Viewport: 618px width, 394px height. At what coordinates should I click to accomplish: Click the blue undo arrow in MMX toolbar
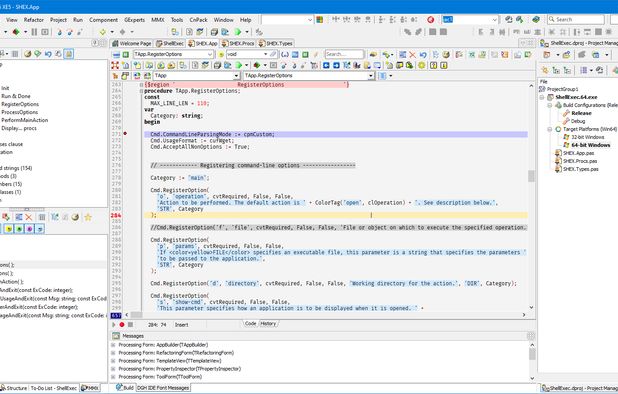coord(423,54)
